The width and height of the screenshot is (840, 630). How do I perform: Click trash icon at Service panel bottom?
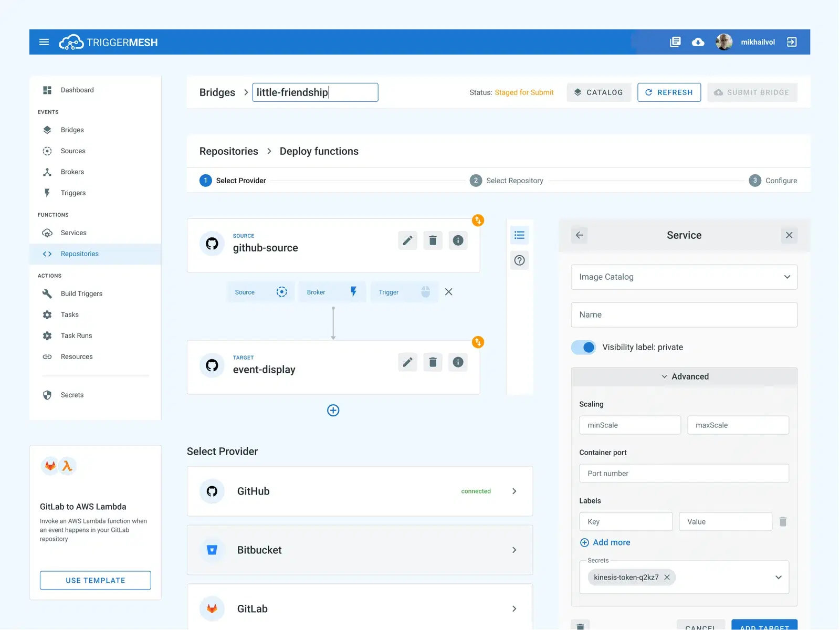[580, 626]
